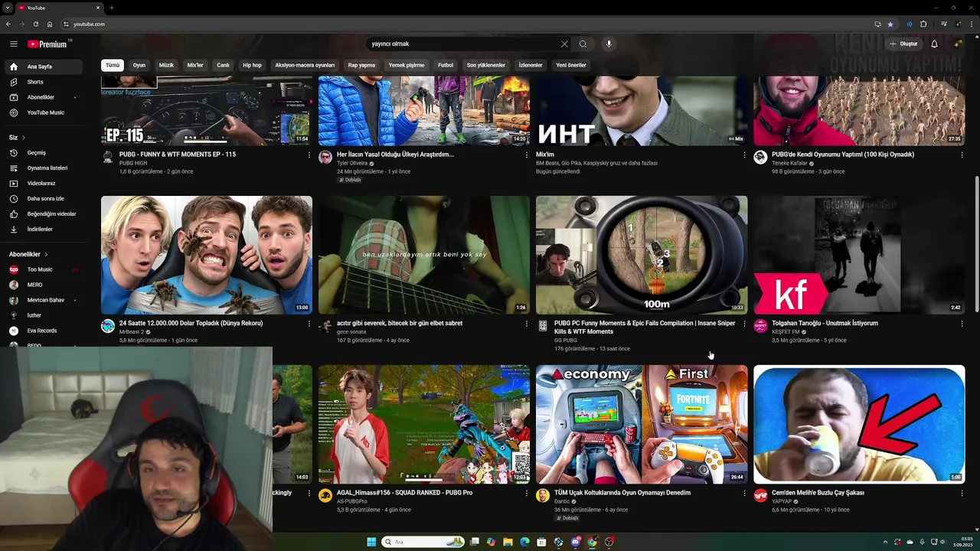Open account avatar menu

click(x=958, y=44)
